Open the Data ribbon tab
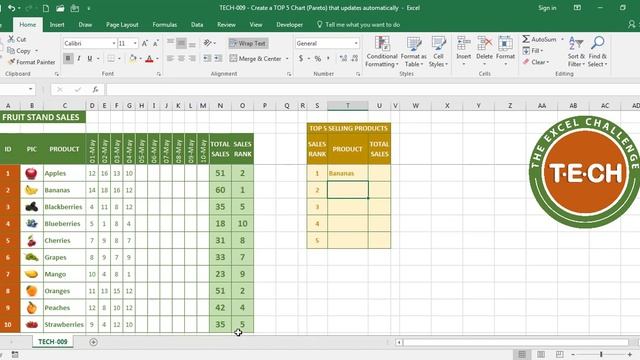 (197, 25)
